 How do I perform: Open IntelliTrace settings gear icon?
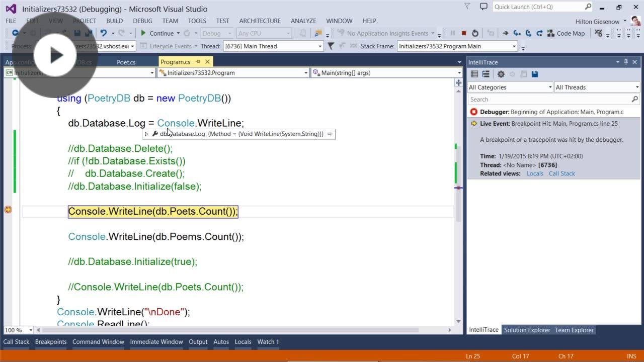(x=501, y=74)
